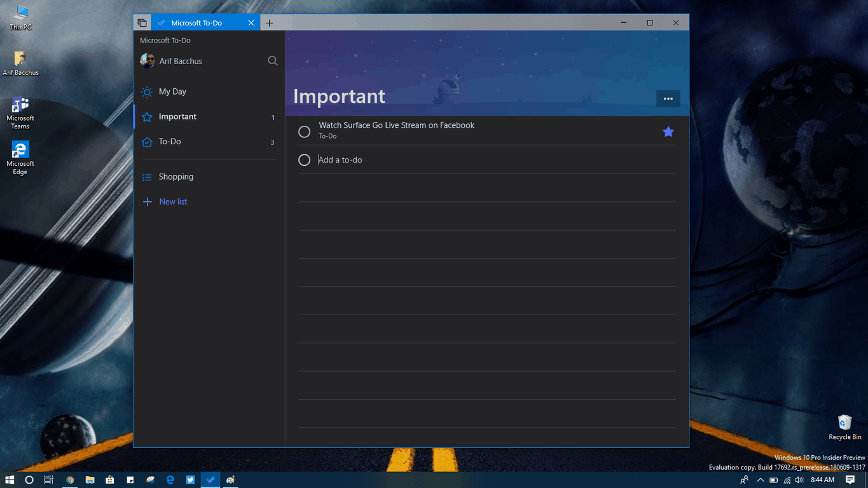Open the three-dot list options menu

click(668, 98)
